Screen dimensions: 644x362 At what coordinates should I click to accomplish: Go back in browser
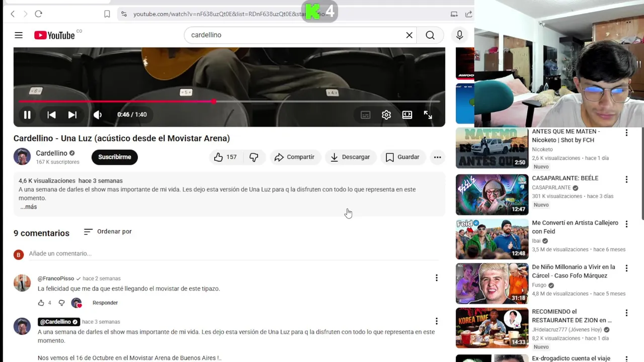point(13,14)
